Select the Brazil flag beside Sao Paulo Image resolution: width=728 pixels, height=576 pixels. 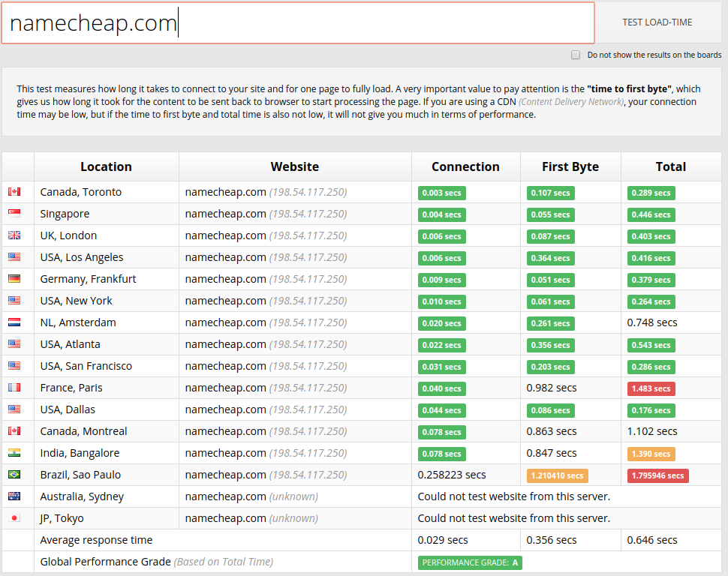[14, 475]
